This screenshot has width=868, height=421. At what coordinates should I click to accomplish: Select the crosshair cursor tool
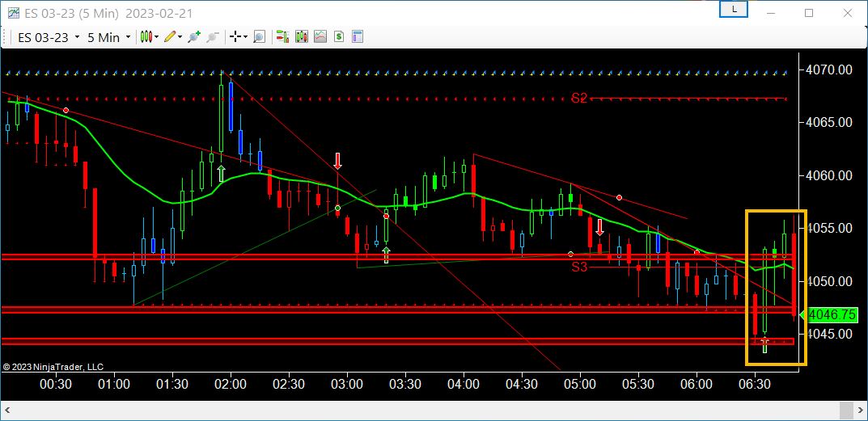click(235, 37)
